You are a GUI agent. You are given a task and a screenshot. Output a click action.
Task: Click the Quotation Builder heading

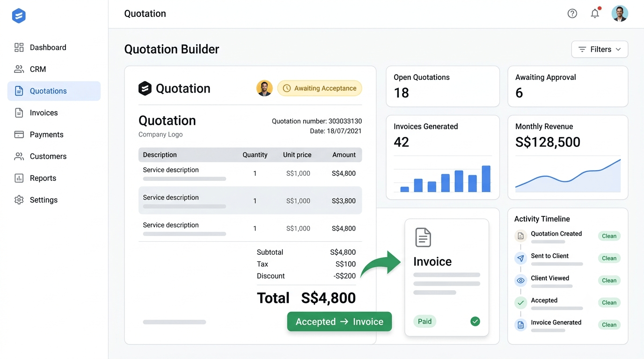(x=172, y=49)
